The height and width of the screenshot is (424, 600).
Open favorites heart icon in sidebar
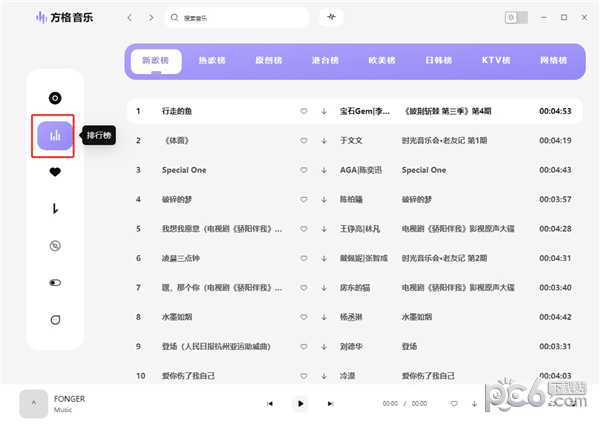55,172
